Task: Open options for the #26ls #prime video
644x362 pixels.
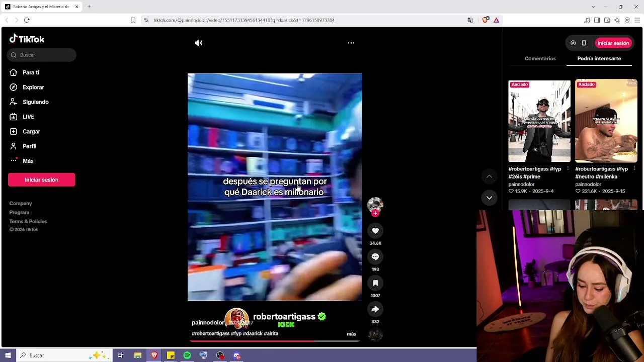Action: (x=568, y=169)
